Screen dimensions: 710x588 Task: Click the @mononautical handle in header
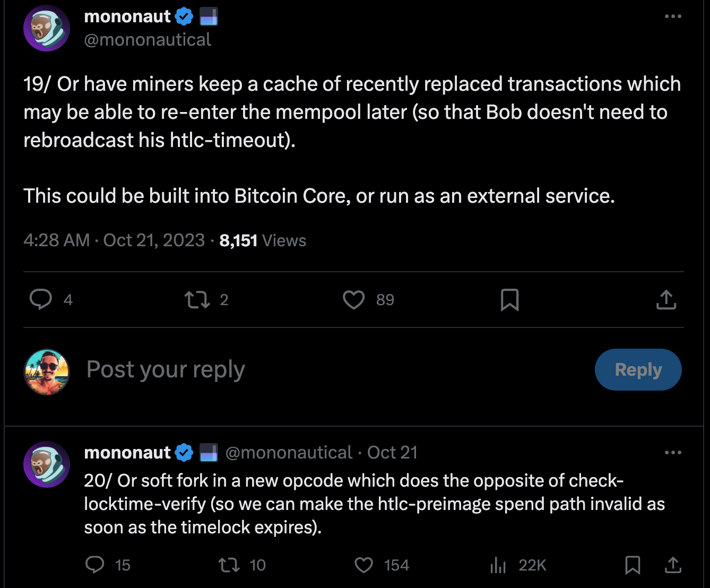tap(148, 40)
